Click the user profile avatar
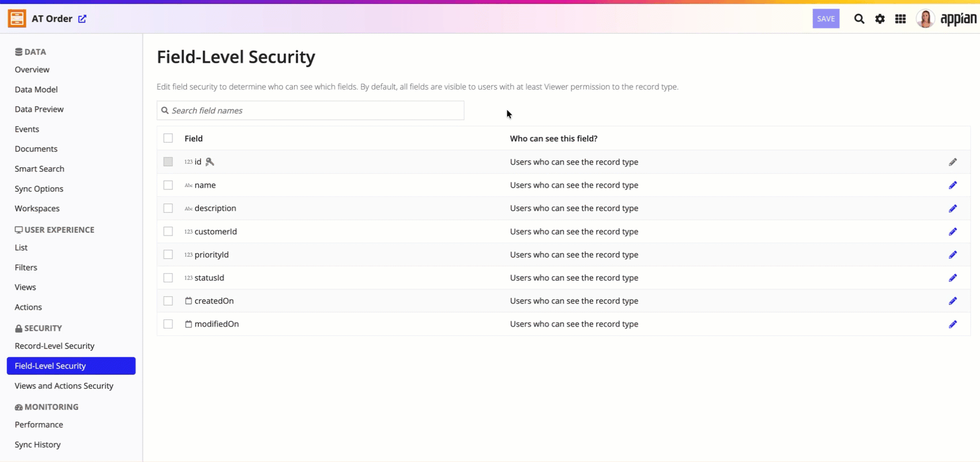 [925, 19]
